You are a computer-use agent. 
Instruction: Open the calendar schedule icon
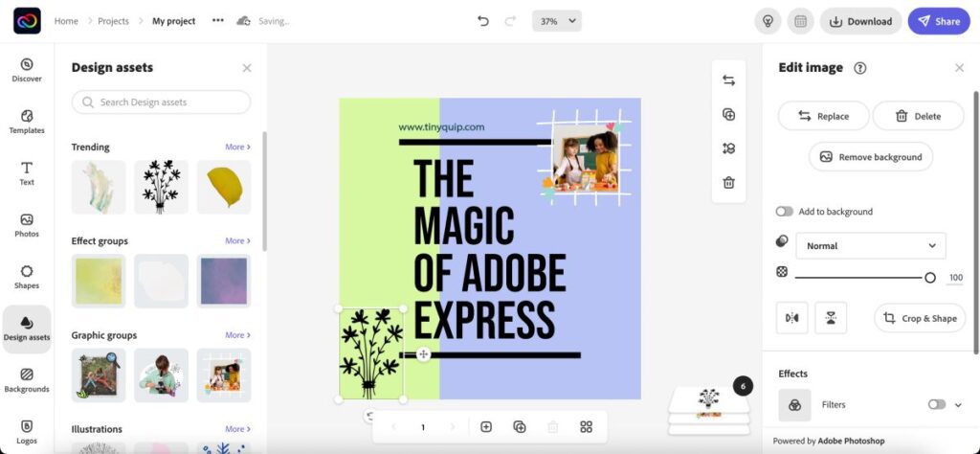tap(801, 21)
